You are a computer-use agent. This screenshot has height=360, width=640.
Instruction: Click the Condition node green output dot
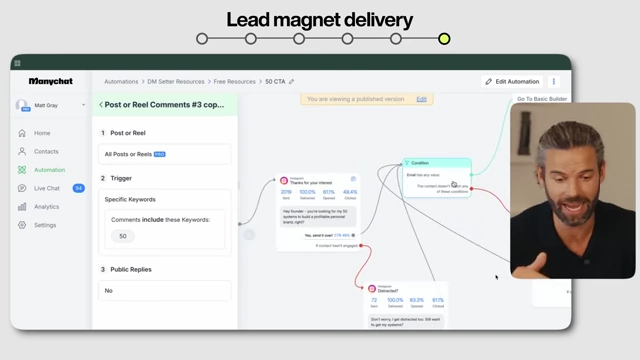click(471, 175)
